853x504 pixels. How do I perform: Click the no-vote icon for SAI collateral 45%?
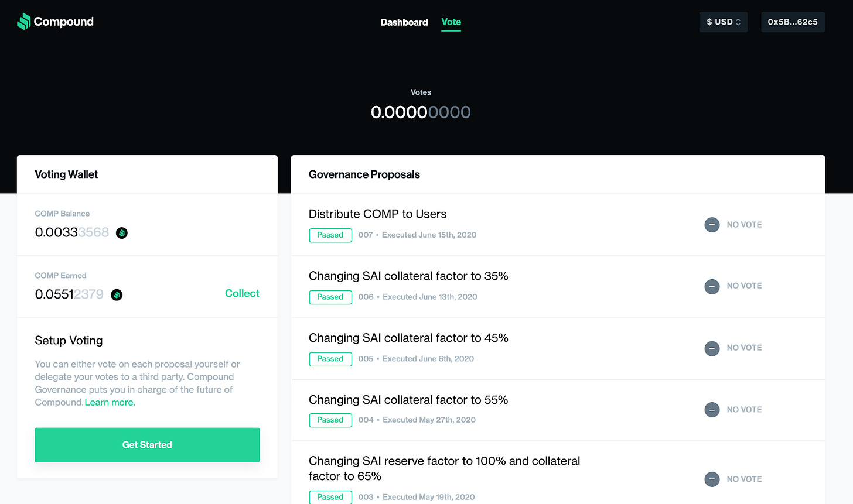[x=712, y=348]
